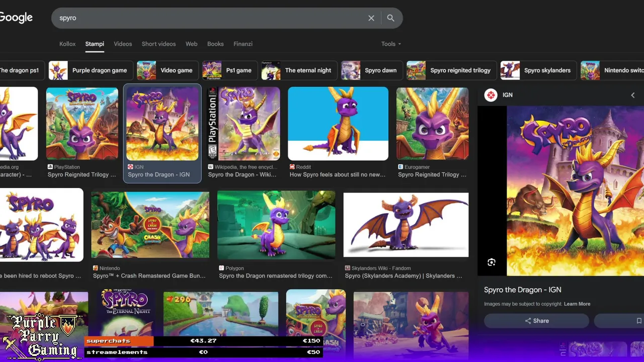
Task: Click the IGN logo in the preview panel
Action: (491, 95)
